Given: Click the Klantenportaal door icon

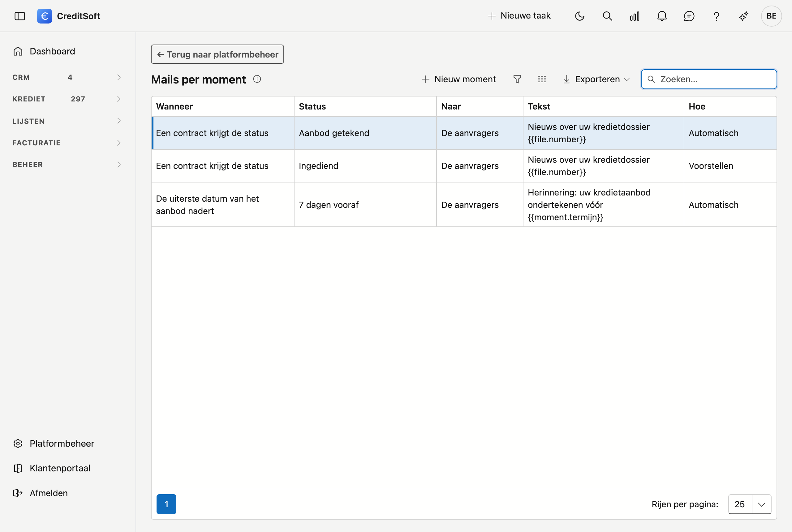Looking at the screenshot, I should [18, 468].
